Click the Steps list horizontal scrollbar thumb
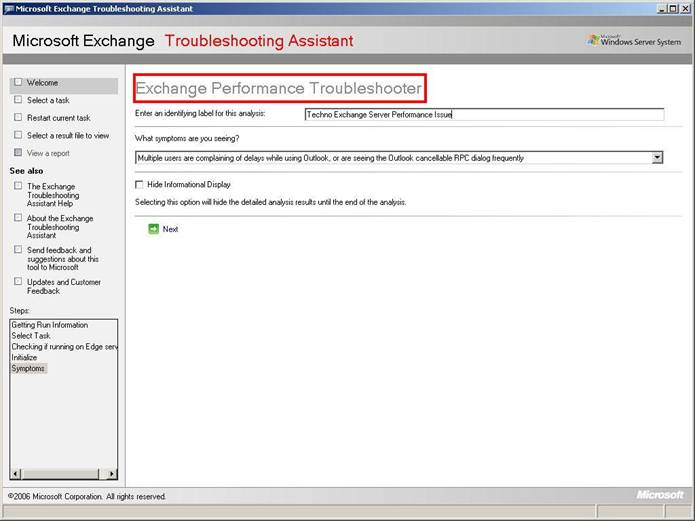 (x=60, y=474)
